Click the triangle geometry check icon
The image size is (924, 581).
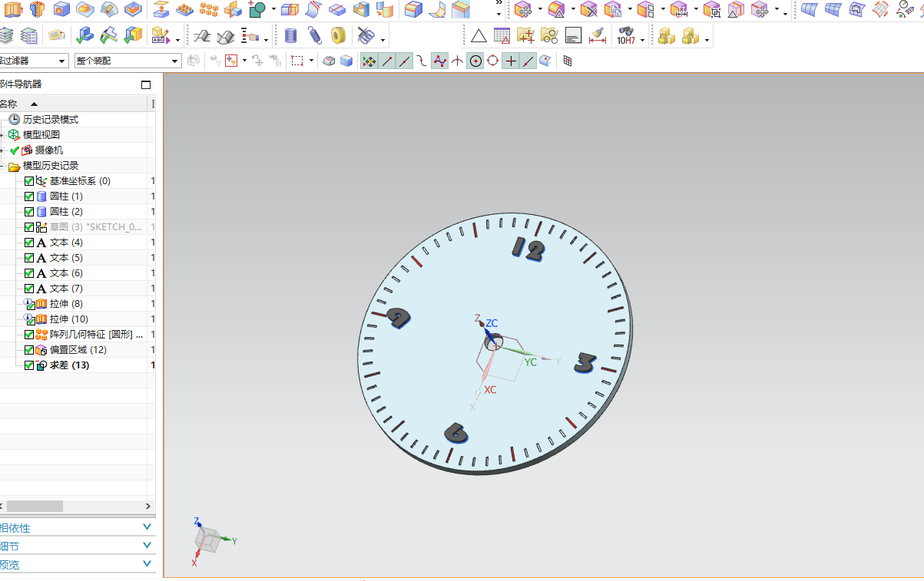click(x=479, y=36)
